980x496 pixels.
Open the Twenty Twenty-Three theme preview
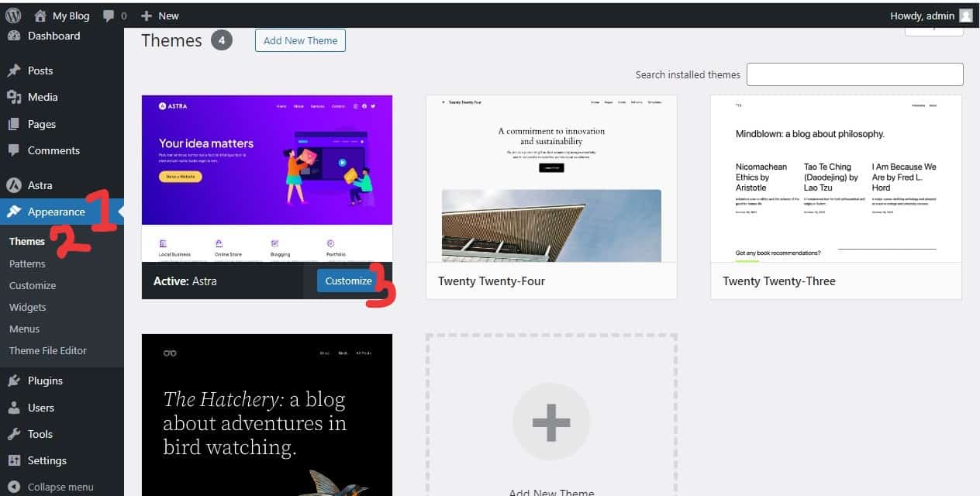(836, 179)
